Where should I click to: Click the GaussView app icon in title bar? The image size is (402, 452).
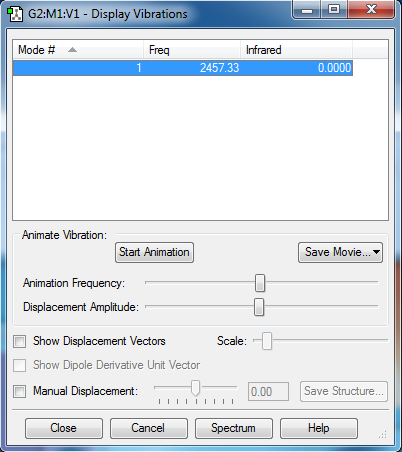pyautogui.click(x=15, y=14)
